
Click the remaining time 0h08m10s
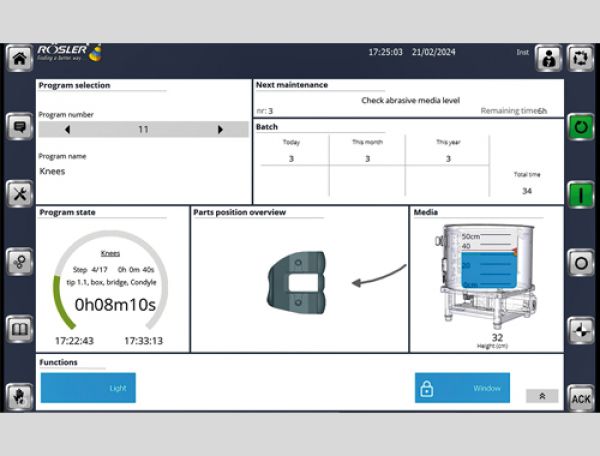(x=115, y=305)
